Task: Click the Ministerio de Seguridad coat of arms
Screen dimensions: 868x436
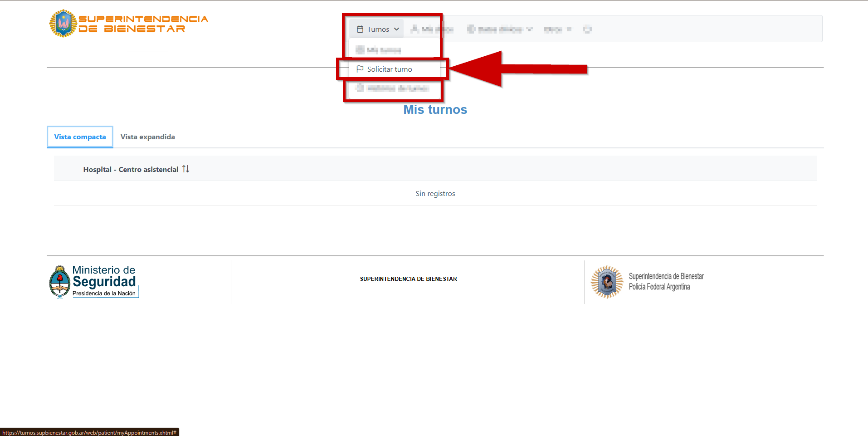Action: [x=59, y=282]
